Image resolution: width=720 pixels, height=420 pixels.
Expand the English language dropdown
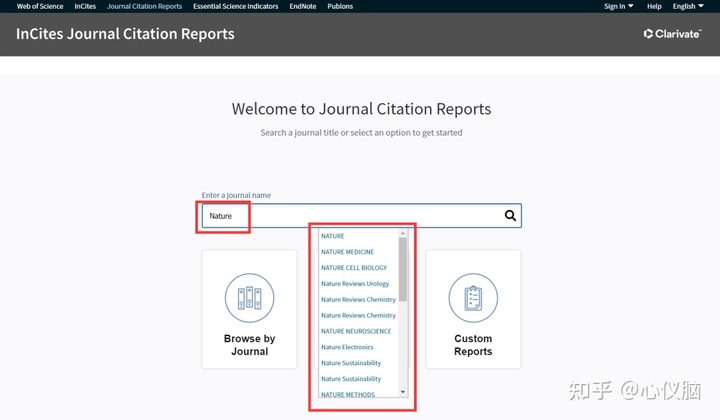pyautogui.click(x=688, y=6)
